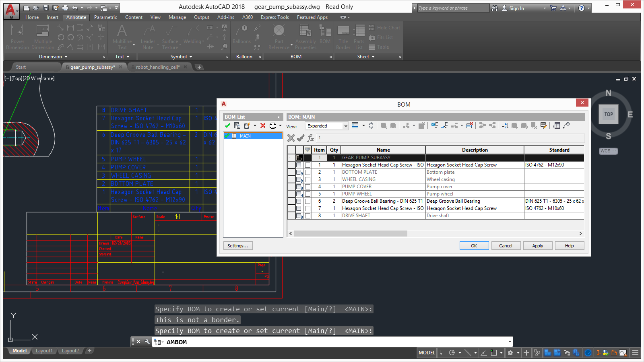Click the BOM table horizontal scrollbar

click(350, 233)
